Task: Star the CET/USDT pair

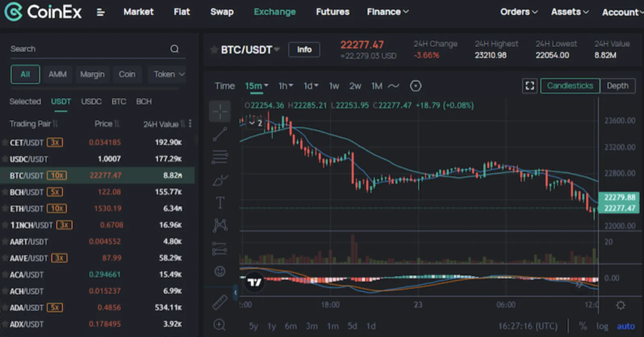Action: pyautogui.click(x=5, y=142)
